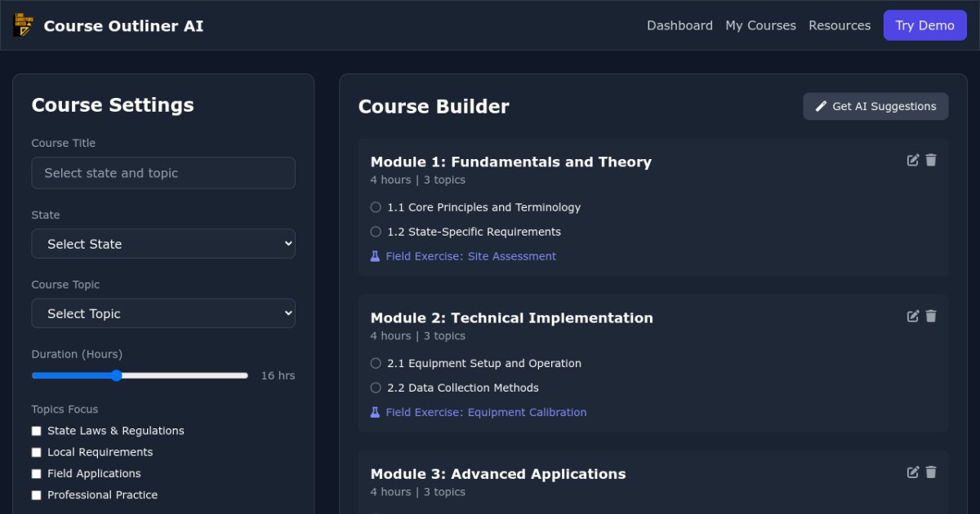Open the Select State dropdown

[163, 243]
